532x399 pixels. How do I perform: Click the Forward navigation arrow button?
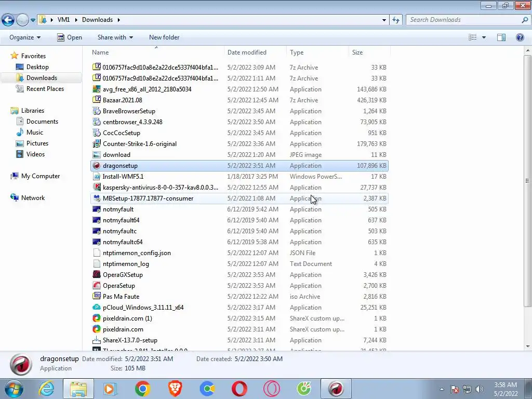[x=22, y=20]
